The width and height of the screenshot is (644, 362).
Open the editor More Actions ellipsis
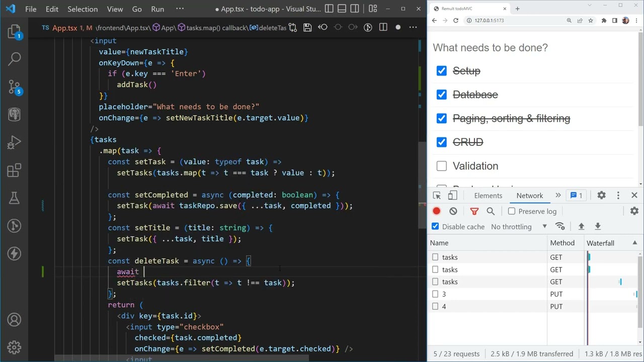pyautogui.click(x=413, y=28)
